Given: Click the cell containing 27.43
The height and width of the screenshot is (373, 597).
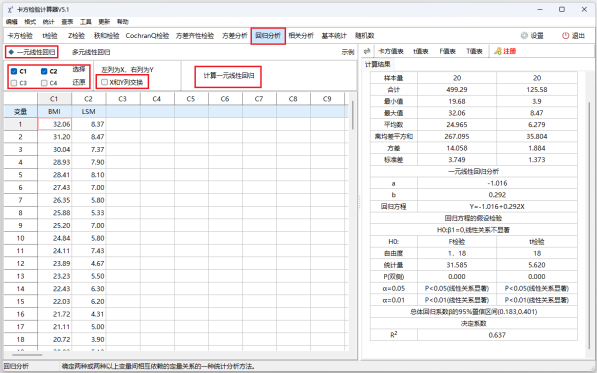Looking at the screenshot, I should point(54,188).
